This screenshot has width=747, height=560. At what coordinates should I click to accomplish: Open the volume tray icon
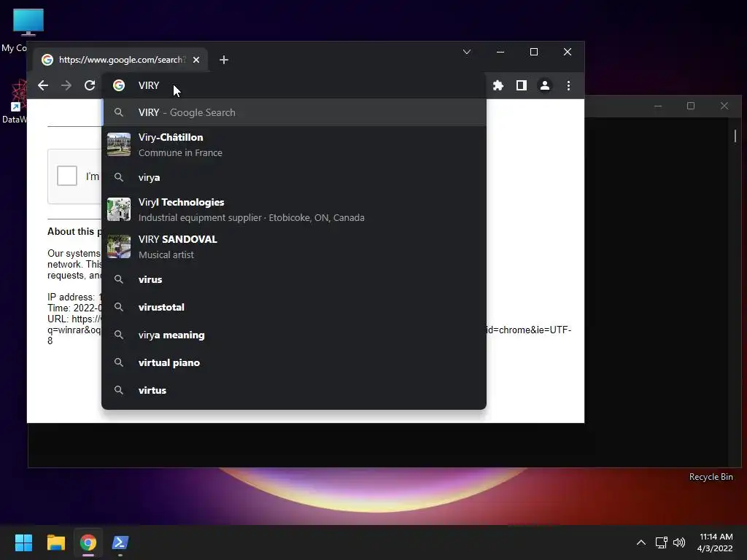coord(679,542)
